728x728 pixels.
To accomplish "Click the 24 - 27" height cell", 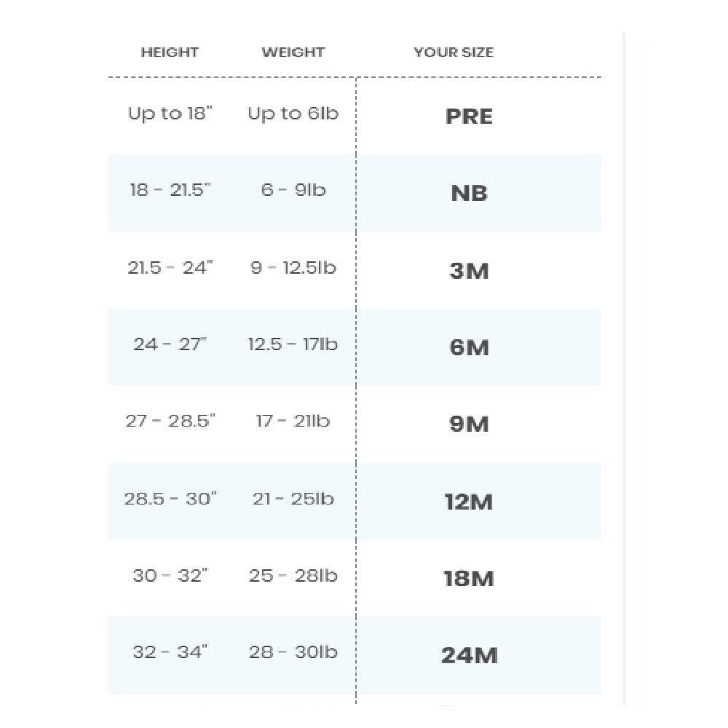I will pos(170,344).
